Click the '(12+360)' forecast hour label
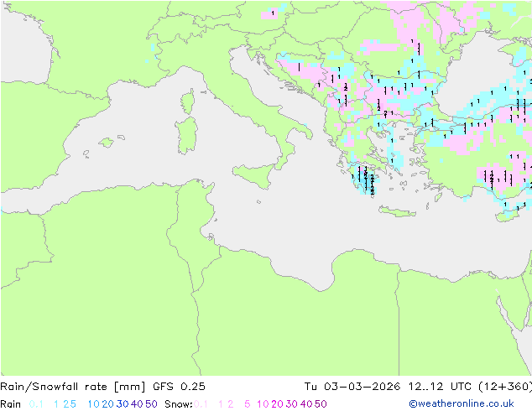This screenshot has width=532, height=411. [x=505, y=387]
